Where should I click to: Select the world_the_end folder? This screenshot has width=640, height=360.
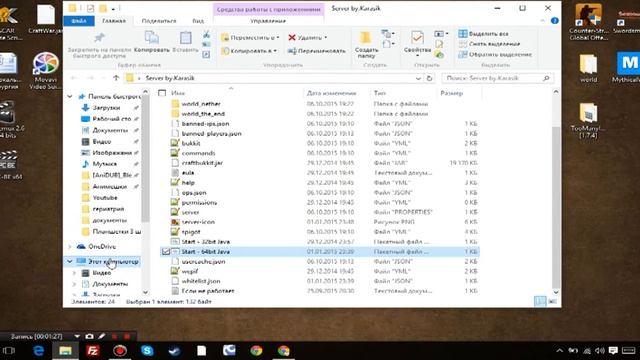click(203, 114)
